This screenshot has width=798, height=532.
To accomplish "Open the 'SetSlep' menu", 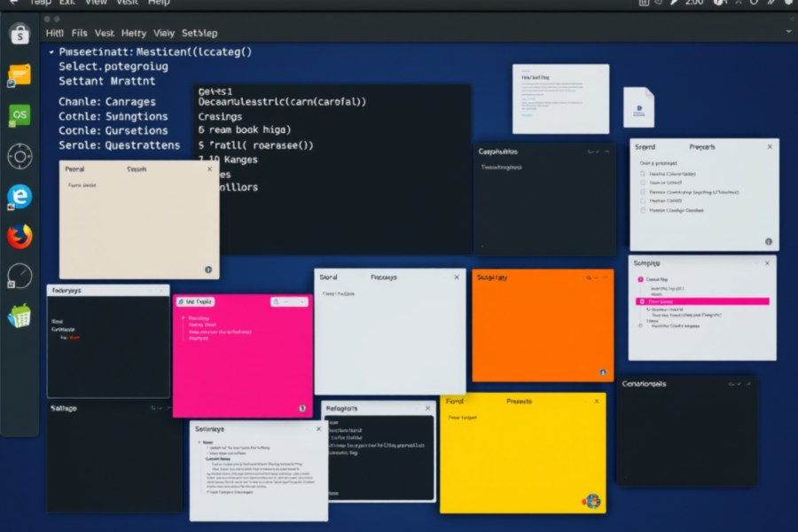I will point(199,33).
